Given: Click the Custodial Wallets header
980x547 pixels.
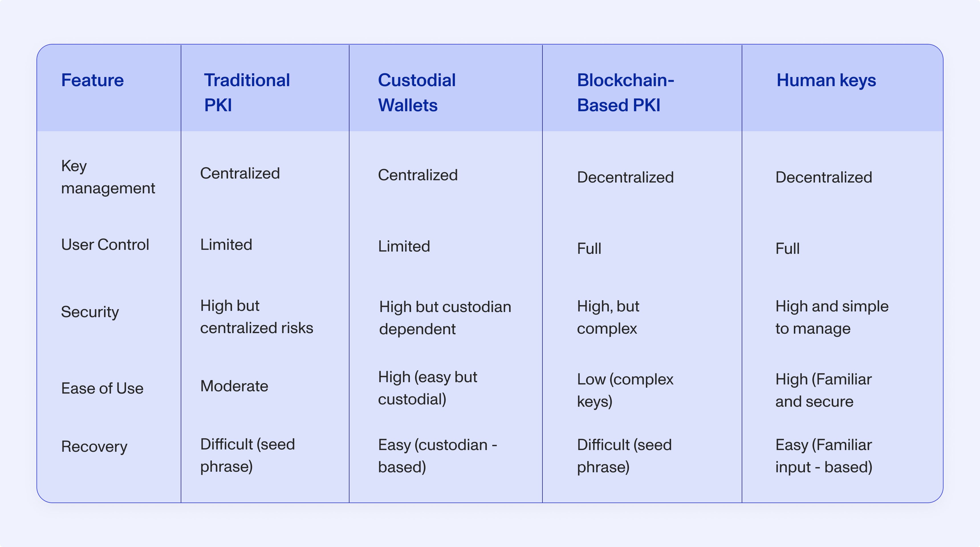Looking at the screenshot, I should (x=416, y=92).
